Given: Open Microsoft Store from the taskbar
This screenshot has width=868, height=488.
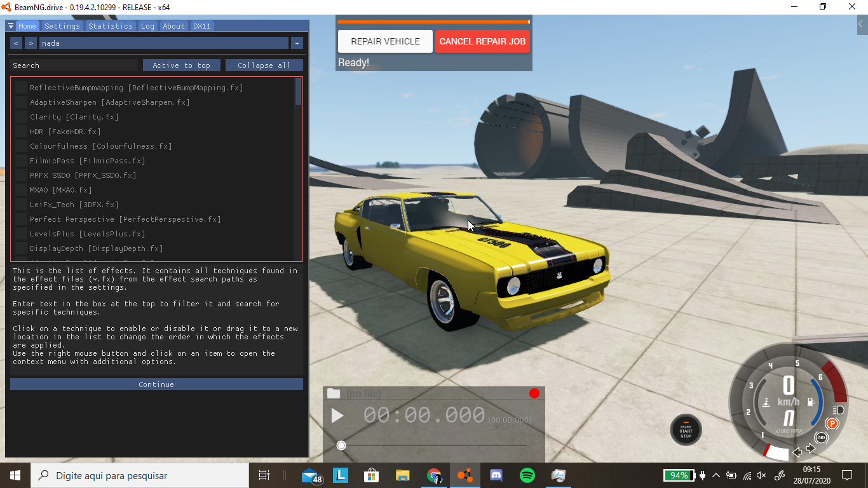Looking at the screenshot, I should (372, 475).
